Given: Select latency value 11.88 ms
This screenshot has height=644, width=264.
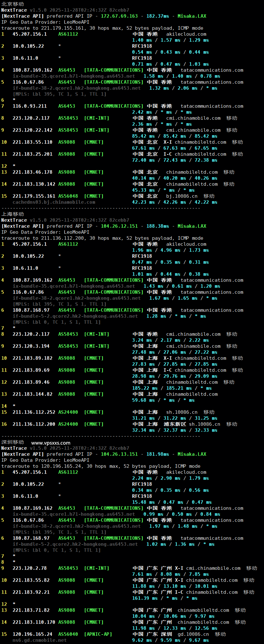Looking at the screenshot, I should [x=144, y=586].
